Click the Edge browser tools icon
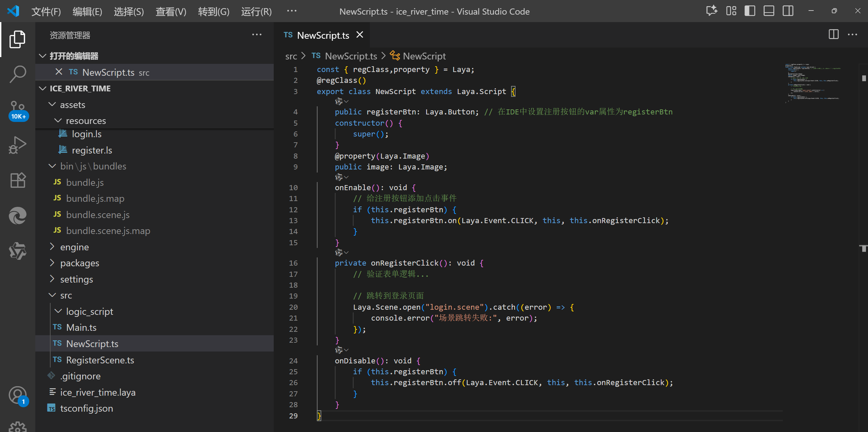 point(18,216)
